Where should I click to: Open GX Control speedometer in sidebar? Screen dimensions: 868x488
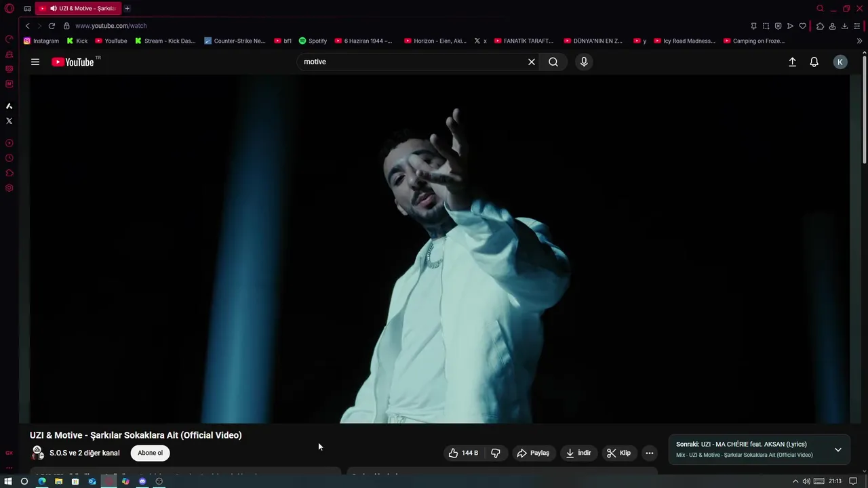tap(9, 39)
